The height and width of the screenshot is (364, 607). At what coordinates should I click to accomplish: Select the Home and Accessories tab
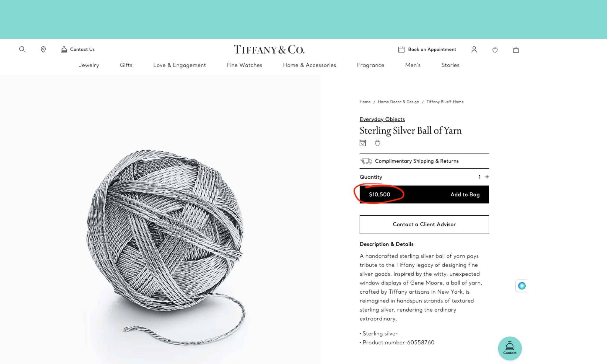[310, 66]
